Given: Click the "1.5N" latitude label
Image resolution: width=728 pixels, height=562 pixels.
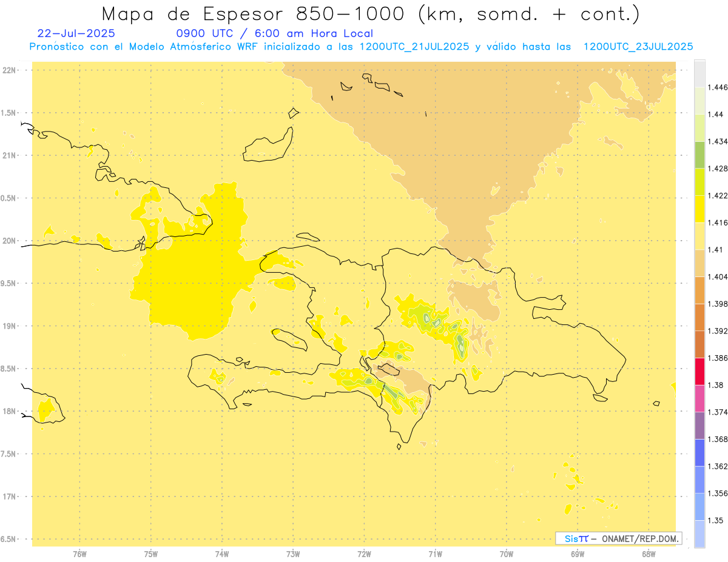Looking at the screenshot, I should pos(9,113).
